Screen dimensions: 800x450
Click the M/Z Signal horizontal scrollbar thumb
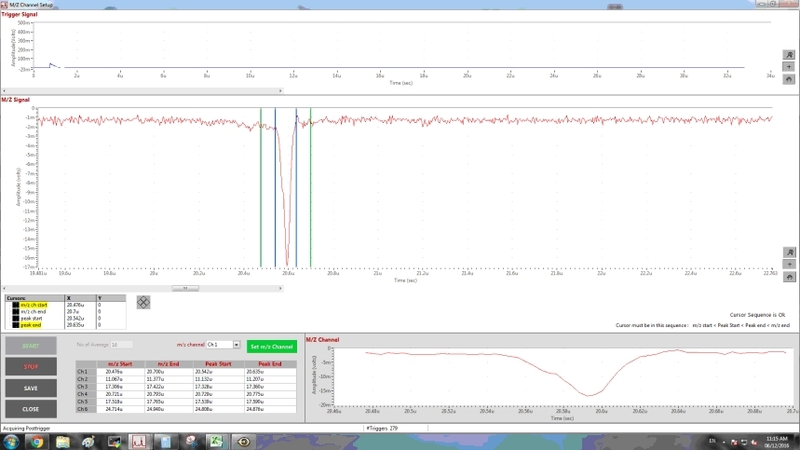185,289
